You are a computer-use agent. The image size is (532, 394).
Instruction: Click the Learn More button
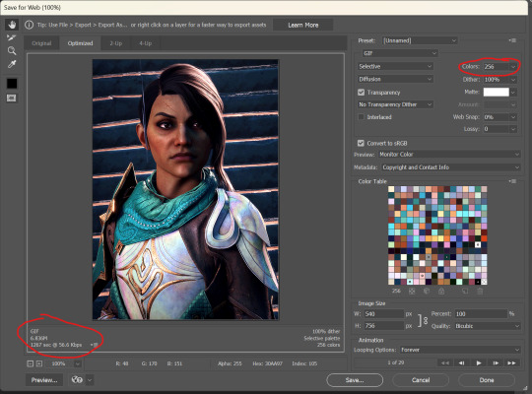(x=303, y=25)
